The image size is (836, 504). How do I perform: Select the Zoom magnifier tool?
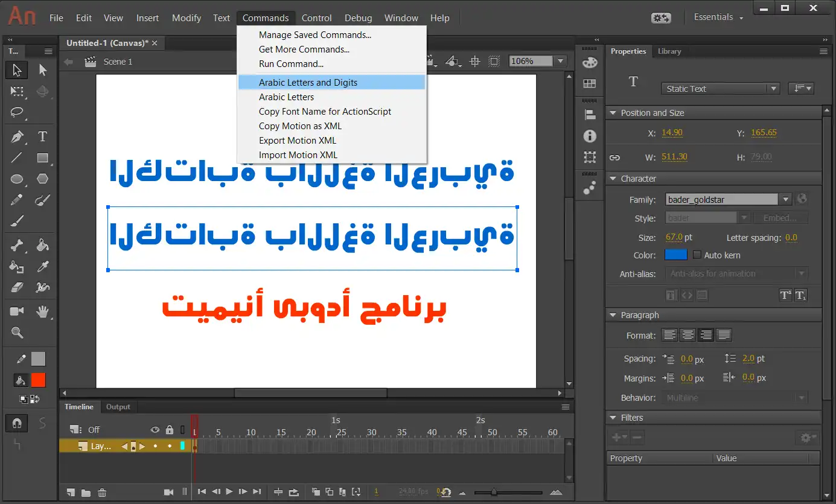[x=17, y=333]
